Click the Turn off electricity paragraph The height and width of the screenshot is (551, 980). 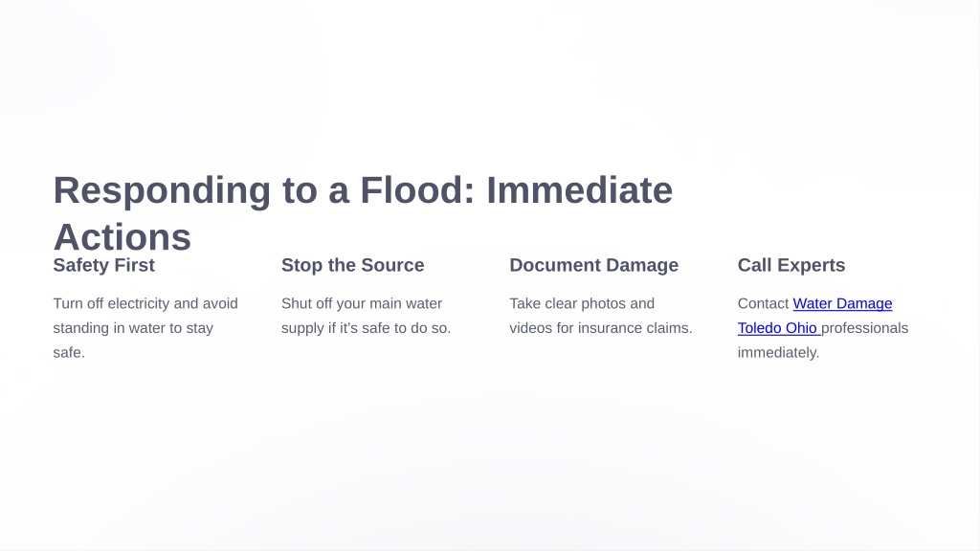pyautogui.click(x=145, y=328)
